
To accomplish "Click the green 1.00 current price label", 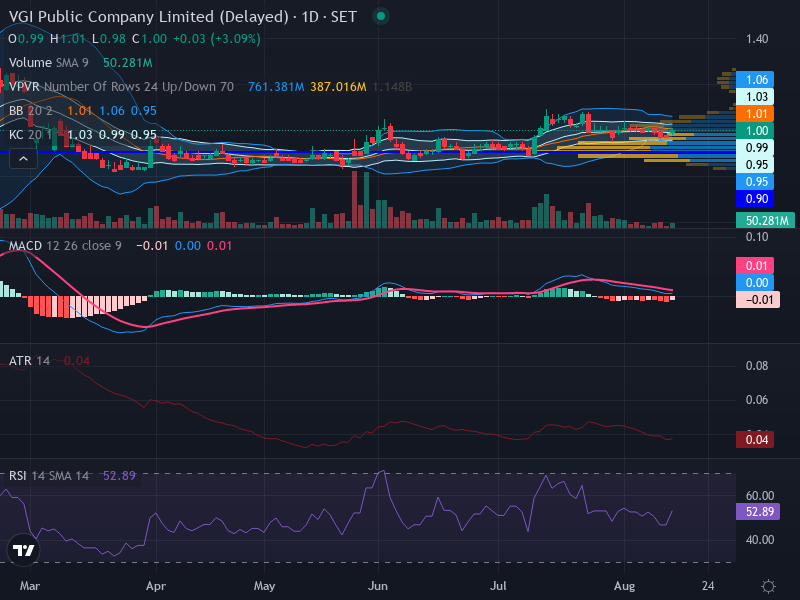I will (755, 131).
